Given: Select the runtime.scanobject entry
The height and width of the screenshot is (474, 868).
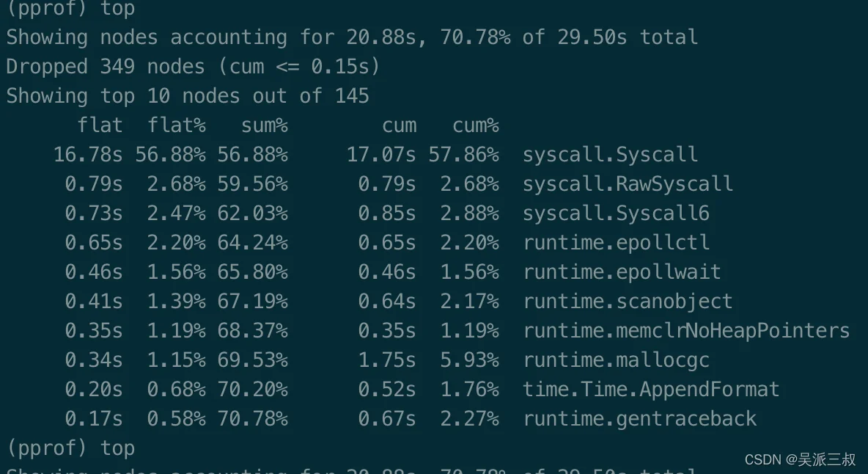Looking at the screenshot, I should pos(628,301).
